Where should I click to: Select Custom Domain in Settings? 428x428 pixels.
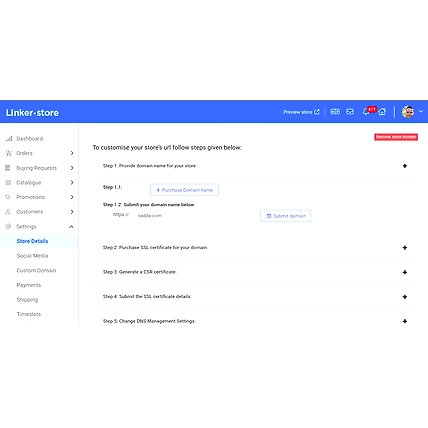click(x=36, y=270)
